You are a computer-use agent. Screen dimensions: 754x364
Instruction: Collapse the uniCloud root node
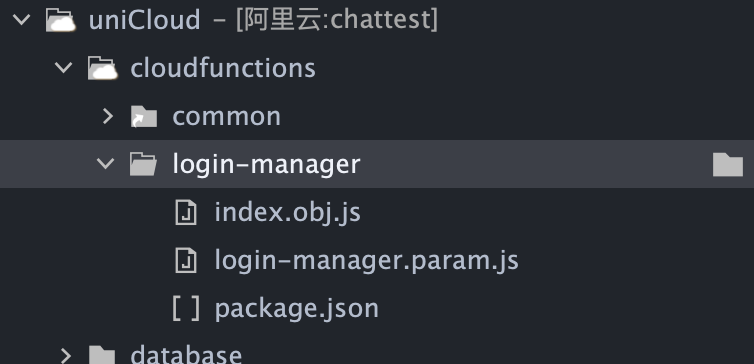22,20
